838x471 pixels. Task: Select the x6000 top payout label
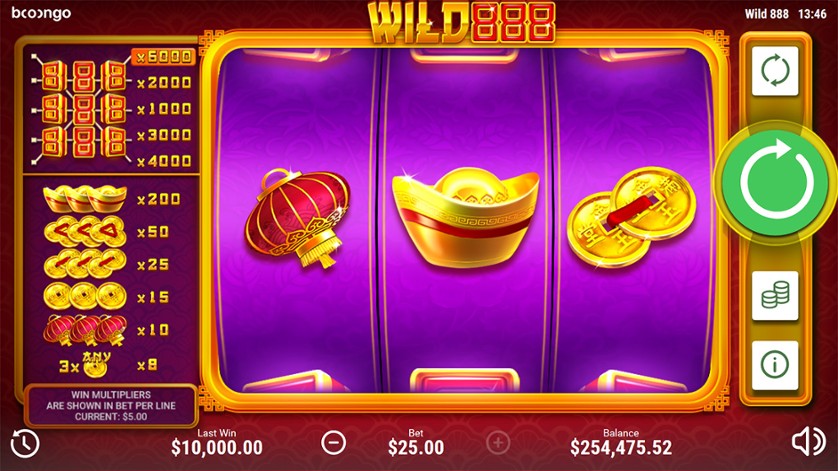163,57
